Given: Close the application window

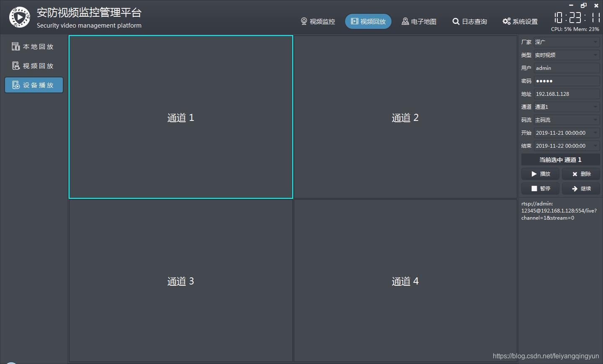Looking at the screenshot, I should tap(596, 5).
